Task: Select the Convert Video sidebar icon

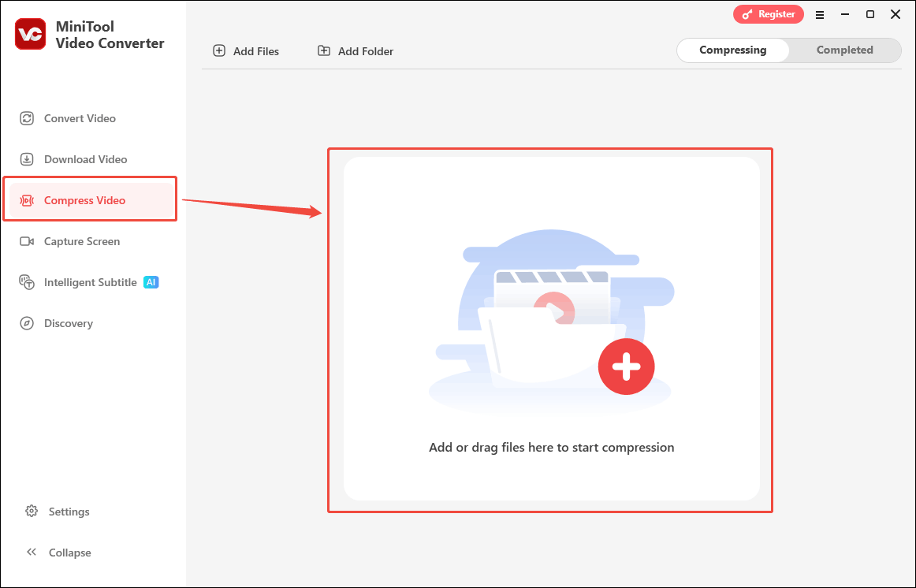Action: pyautogui.click(x=28, y=117)
